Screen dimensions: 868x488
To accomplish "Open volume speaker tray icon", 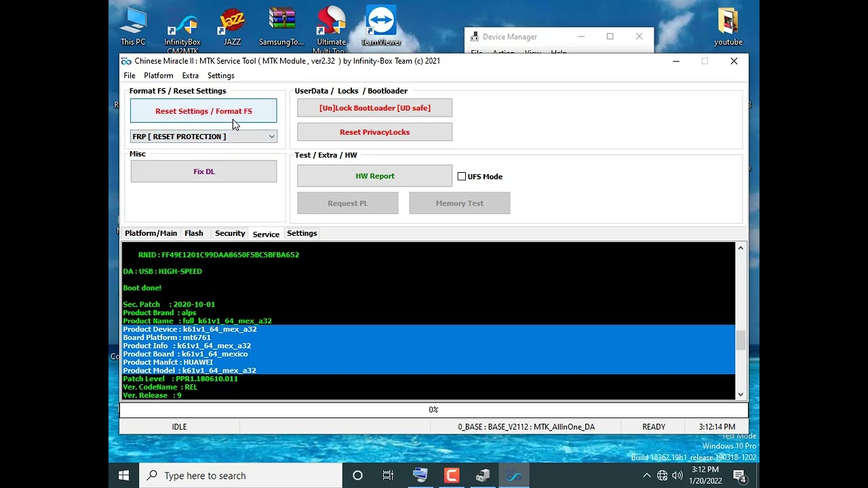I will click(x=677, y=476).
